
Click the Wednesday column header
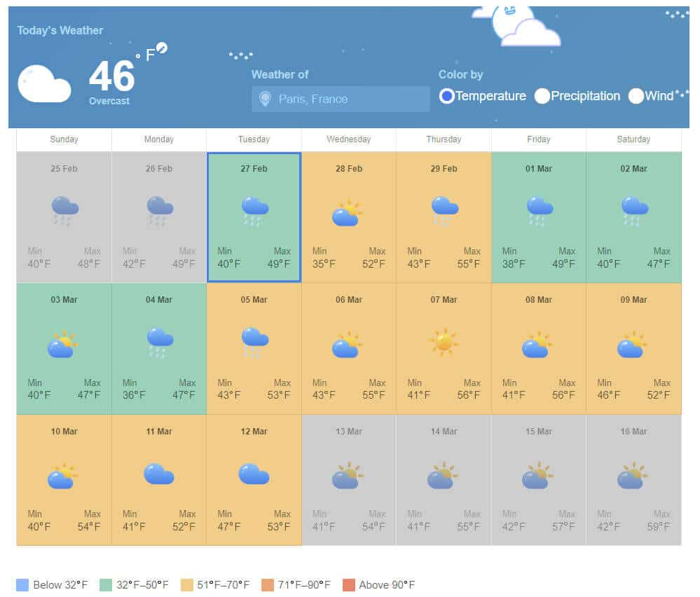348,139
